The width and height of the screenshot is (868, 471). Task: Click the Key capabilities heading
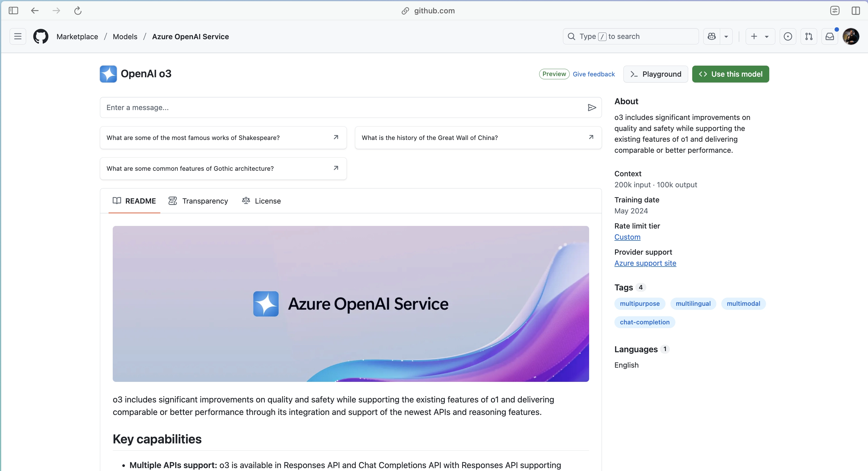point(157,439)
